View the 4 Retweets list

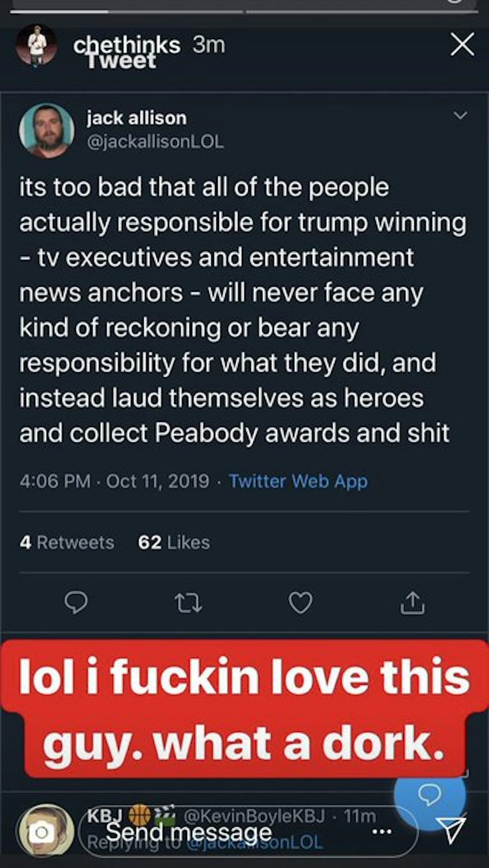67,543
